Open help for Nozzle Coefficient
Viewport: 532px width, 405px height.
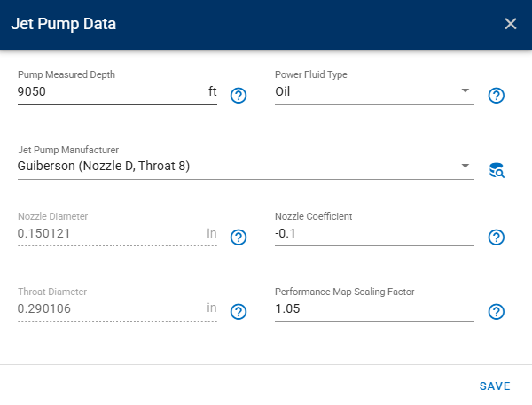(497, 238)
